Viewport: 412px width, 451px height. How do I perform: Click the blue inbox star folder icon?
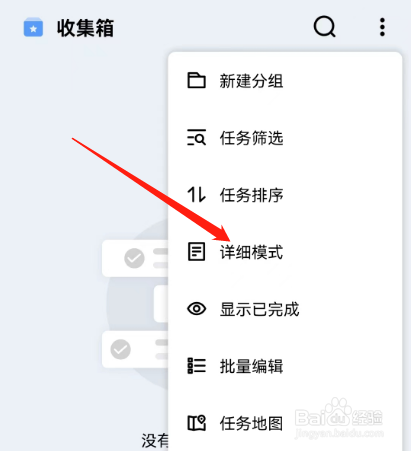(x=33, y=28)
